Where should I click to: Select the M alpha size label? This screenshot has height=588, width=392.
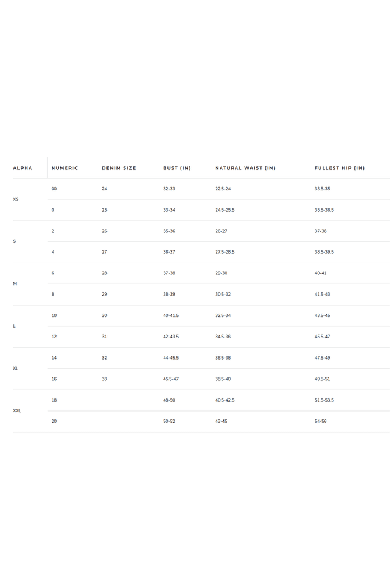[15, 284]
